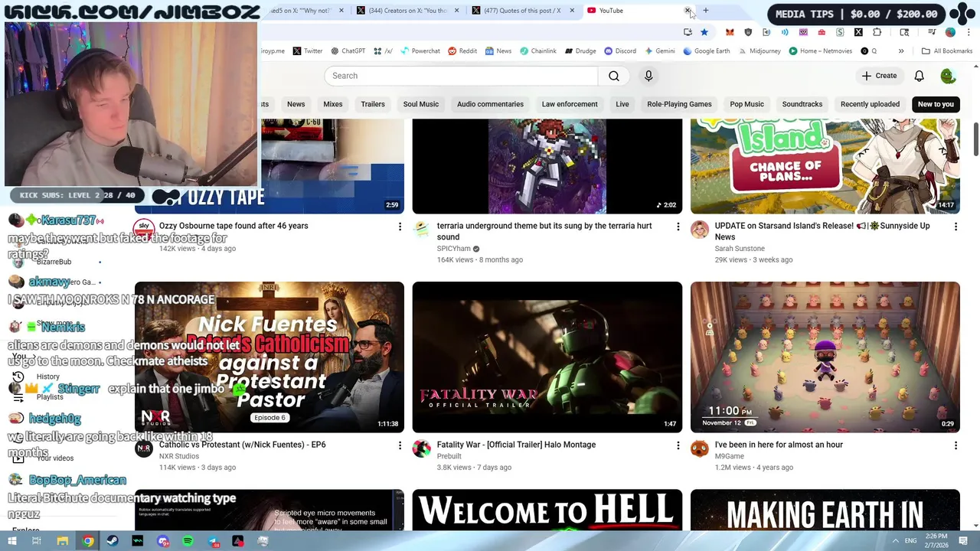Open video titled Ozzy Osbourne tape found
Viewport: 980px width, 551px height.
click(234, 226)
